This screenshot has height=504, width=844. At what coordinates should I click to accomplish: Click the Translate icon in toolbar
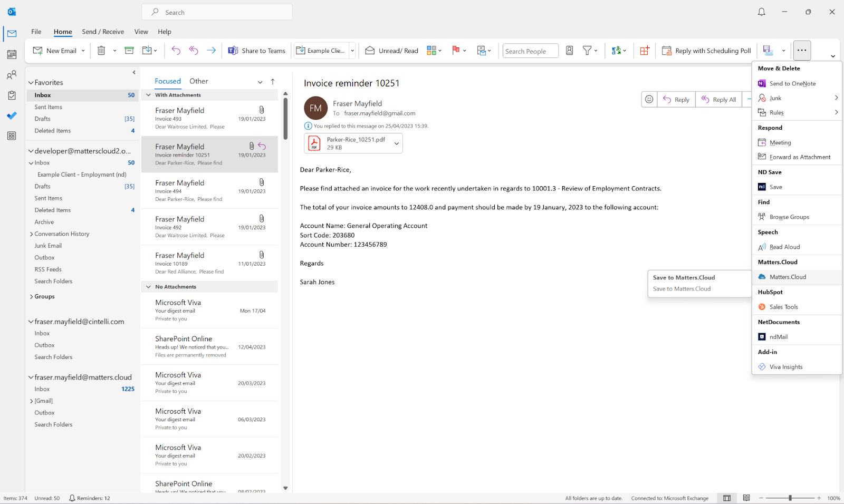click(x=616, y=51)
